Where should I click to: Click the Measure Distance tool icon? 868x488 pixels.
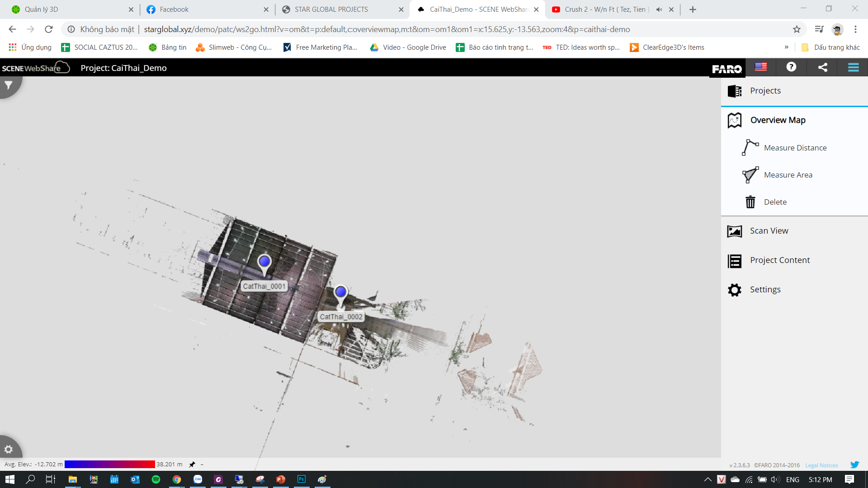[750, 148]
